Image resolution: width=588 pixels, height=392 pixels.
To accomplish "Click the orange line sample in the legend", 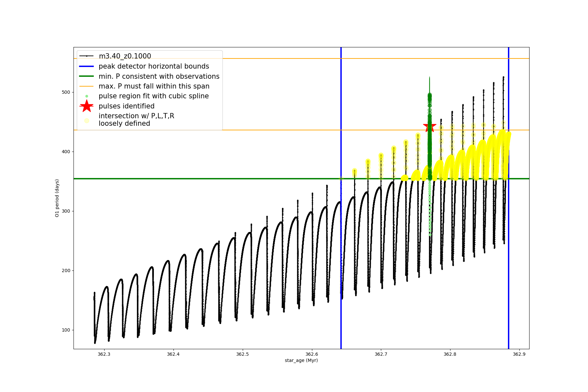I will [87, 86].
